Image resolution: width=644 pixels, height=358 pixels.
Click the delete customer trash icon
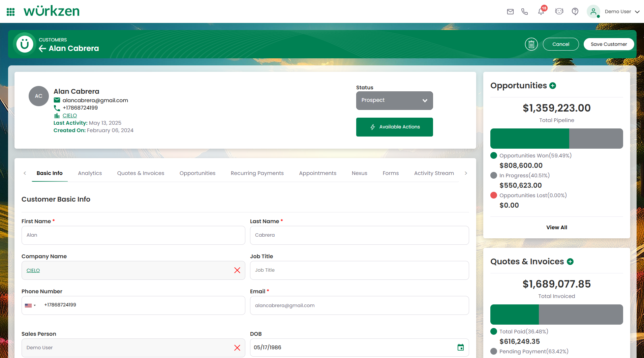click(x=531, y=44)
